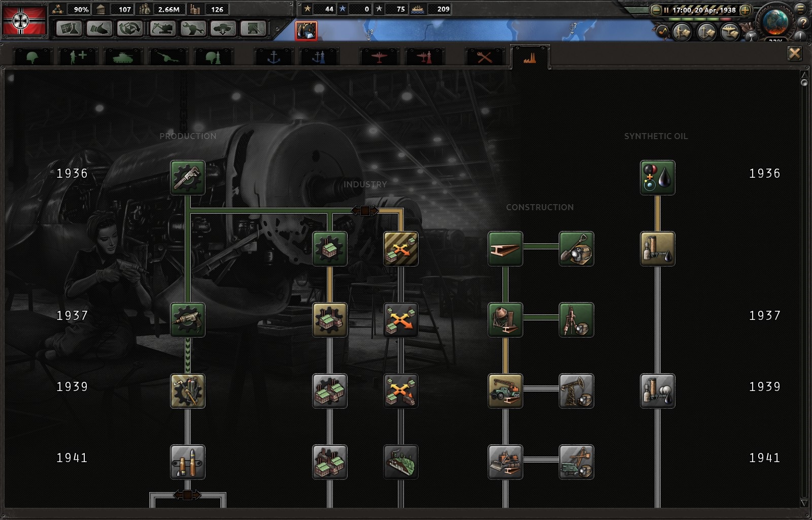Open the armor tank research tab
This screenshot has width=812, height=520.
(122, 57)
